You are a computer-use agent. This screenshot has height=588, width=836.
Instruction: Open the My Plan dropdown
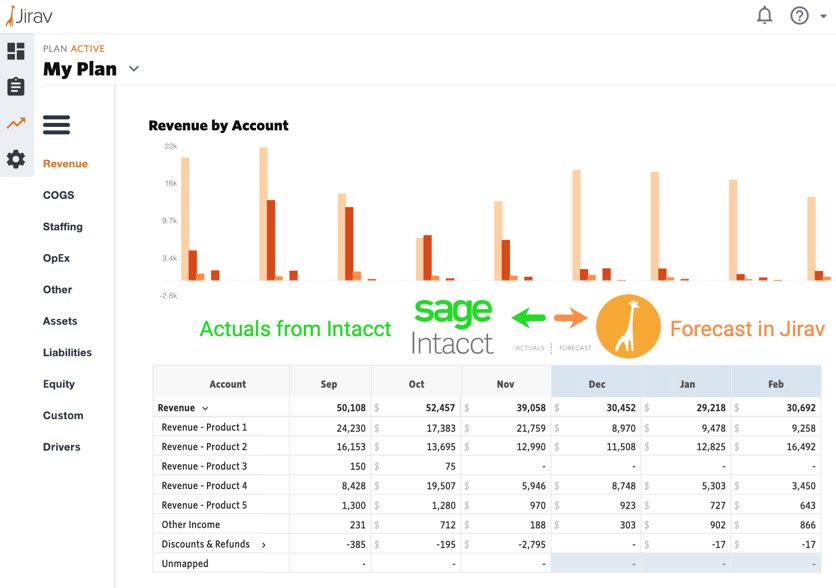tap(133, 68)
